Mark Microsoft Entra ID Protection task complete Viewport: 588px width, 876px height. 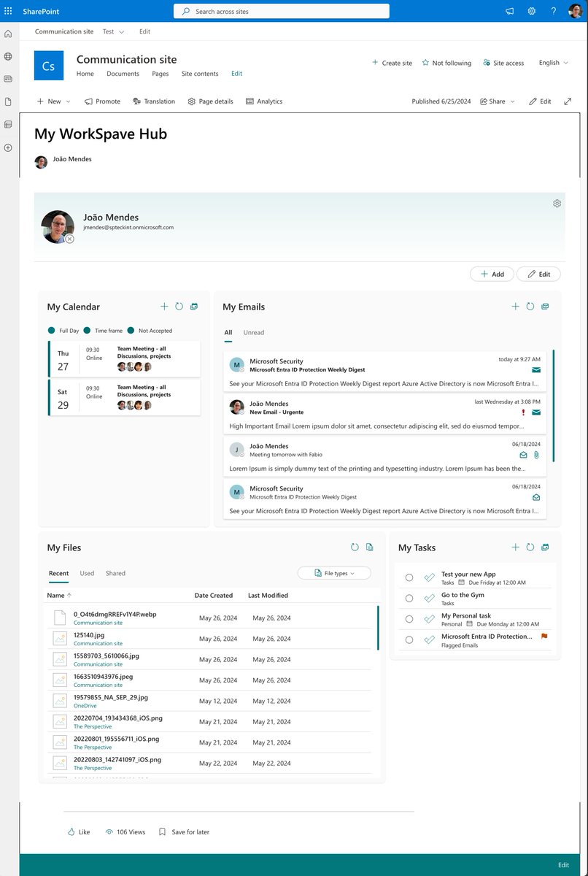409,639
